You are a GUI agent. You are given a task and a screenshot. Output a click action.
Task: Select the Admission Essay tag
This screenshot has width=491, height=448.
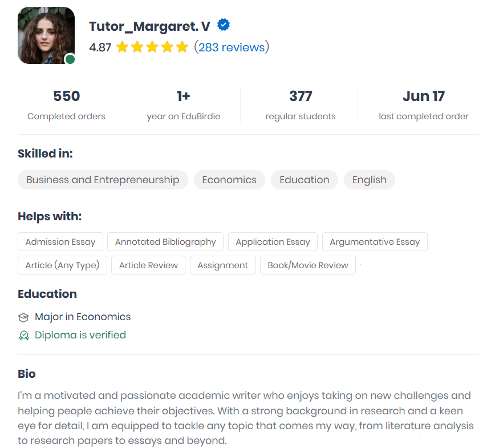pyautogui.click(x=60, y=241)
